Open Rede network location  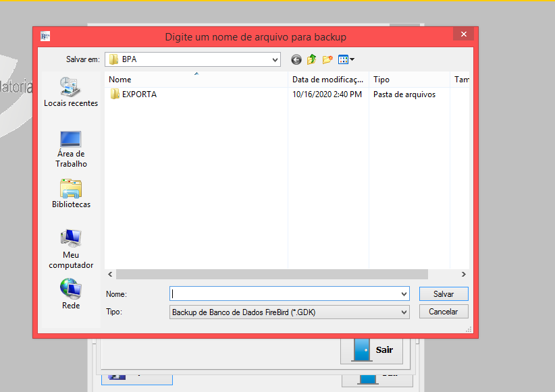pos(71,294)
